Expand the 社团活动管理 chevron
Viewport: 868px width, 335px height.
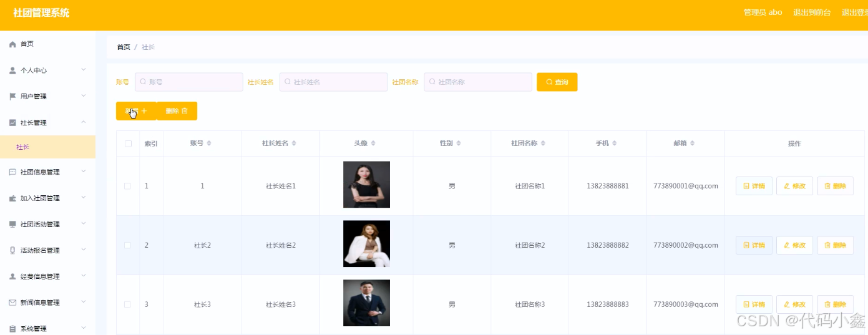(84, 224)
